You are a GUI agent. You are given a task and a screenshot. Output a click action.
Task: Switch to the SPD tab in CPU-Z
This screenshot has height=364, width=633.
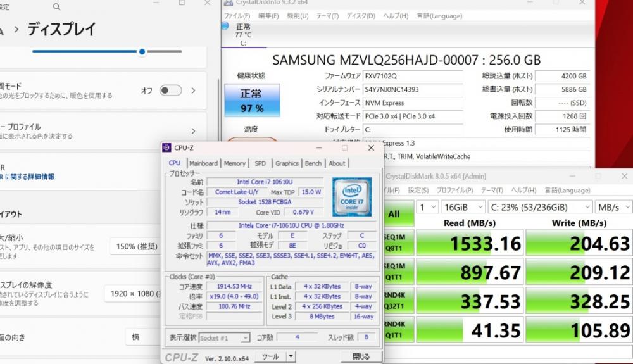260,163
